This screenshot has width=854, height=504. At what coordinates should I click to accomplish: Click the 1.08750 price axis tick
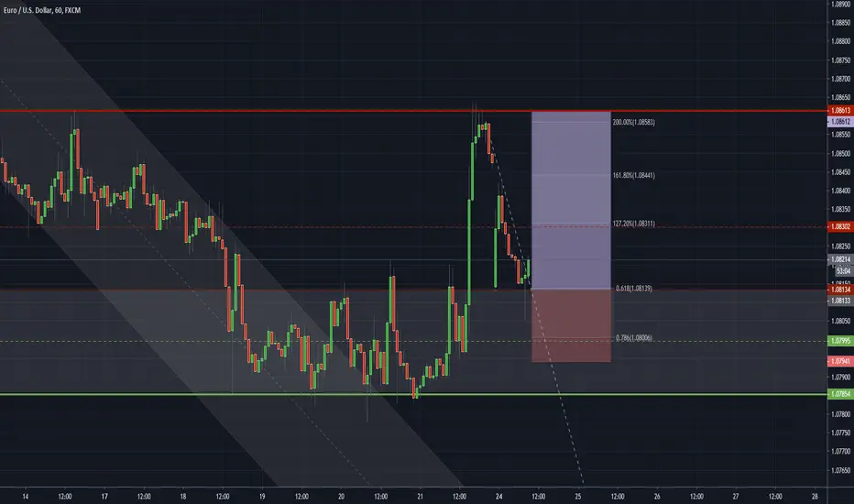840,60
